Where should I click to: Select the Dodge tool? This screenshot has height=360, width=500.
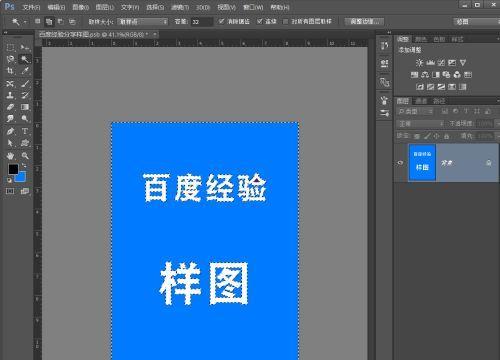(x=25, y=119)
